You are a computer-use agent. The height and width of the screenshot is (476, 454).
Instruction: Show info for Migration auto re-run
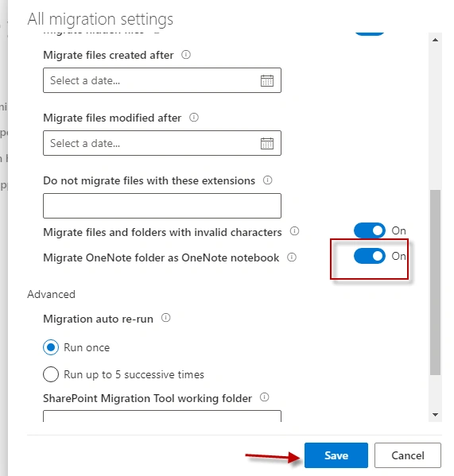(165, 318)
